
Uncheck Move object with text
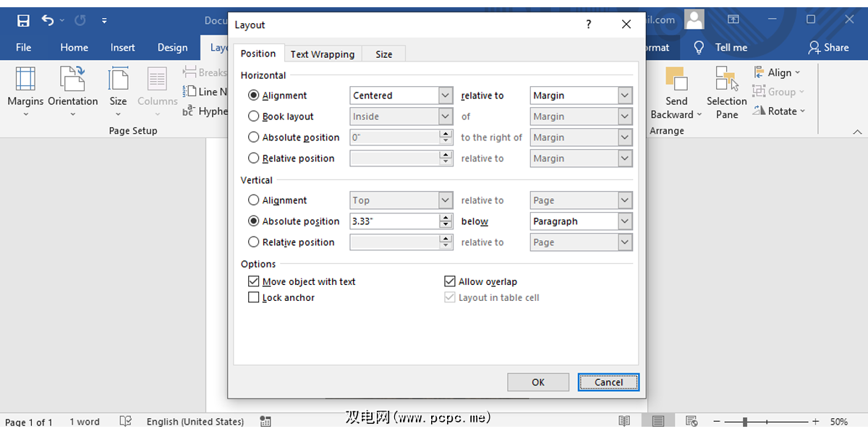click(x=254, y=282)
